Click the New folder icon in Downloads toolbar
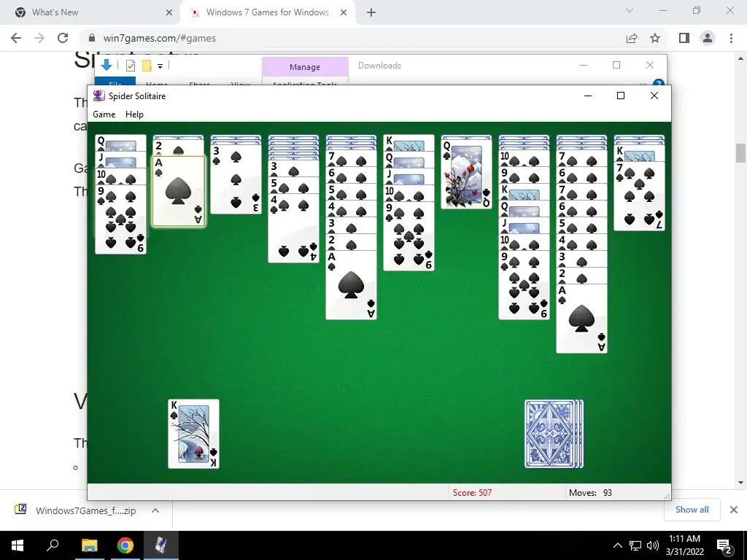 [147, 66]
